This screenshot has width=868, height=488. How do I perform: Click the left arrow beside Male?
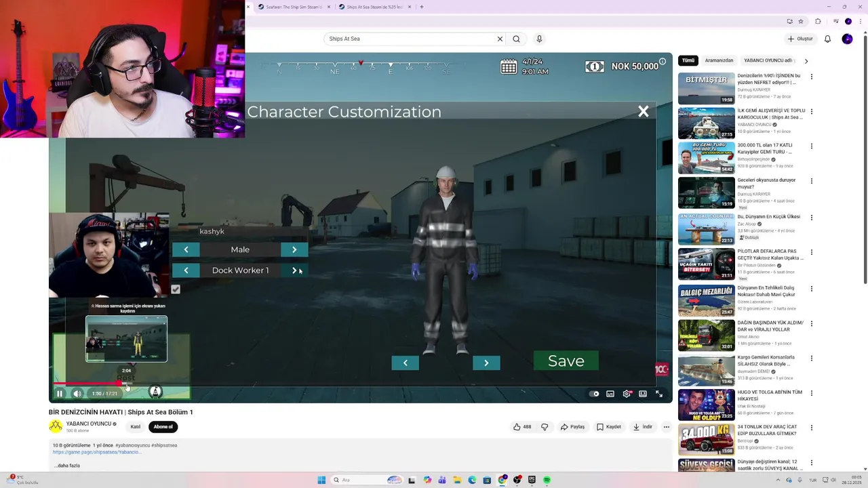coord(186,249)
